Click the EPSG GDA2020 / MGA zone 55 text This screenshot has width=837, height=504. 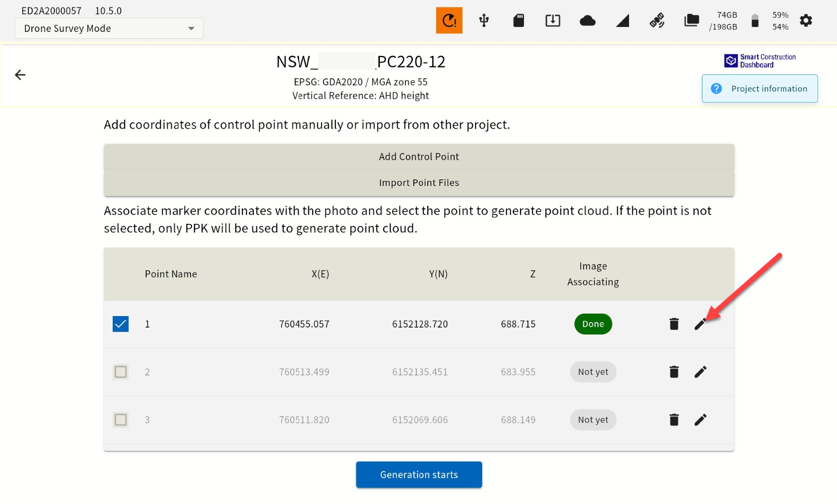360,82
